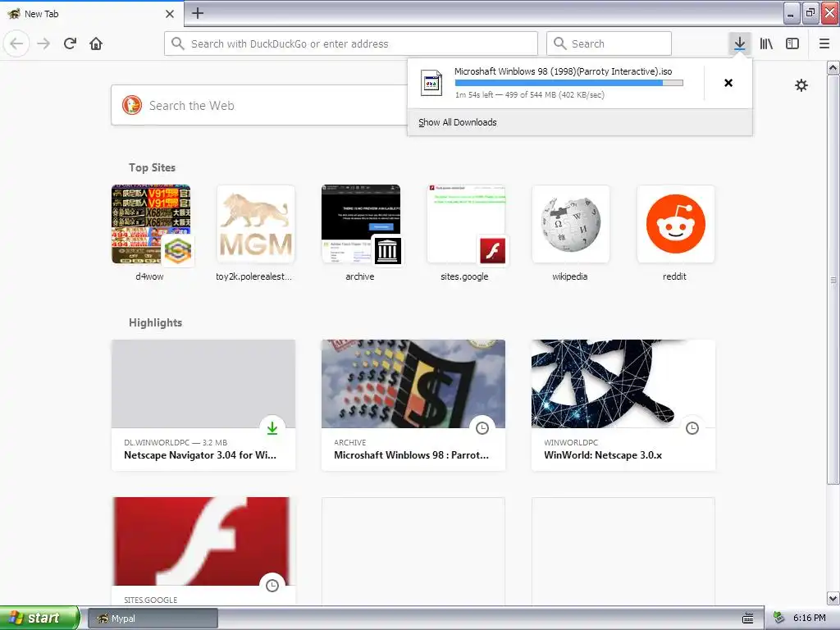Click scrollbar down arrow

pyautogui.click(x=833, y=598)
